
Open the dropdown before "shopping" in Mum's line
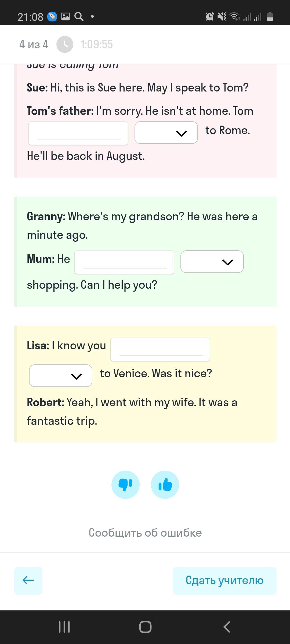[x=212, y=262]
